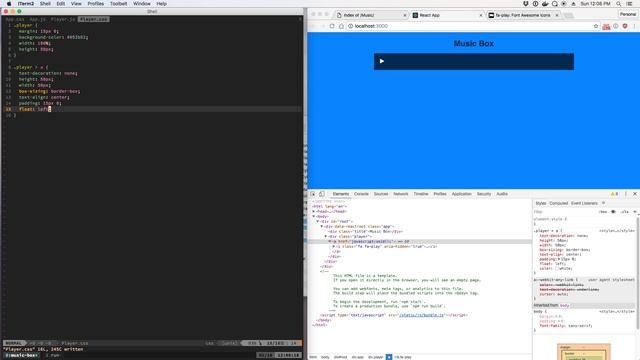Image resolution: width=640 pixels, height=360 pixels.
Task: Open the Apple menu
Action: coord(9,4)
